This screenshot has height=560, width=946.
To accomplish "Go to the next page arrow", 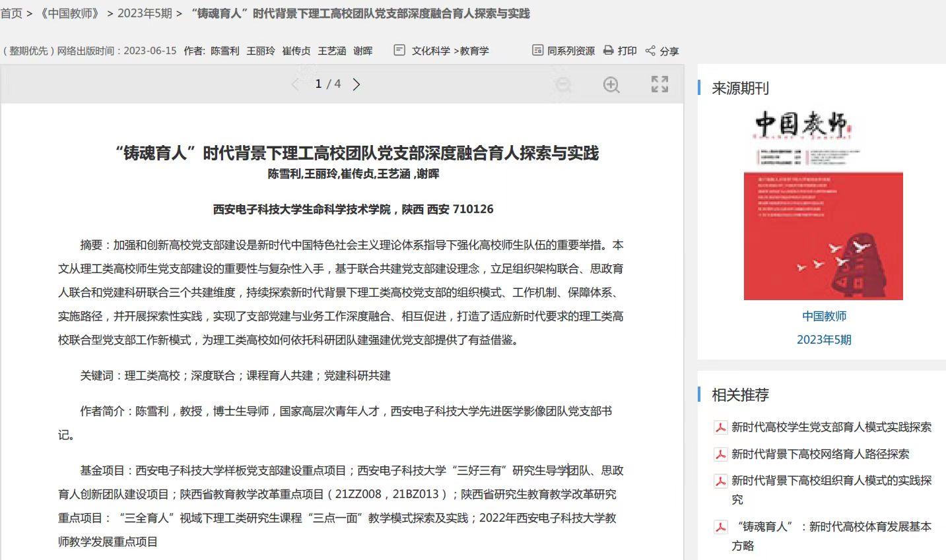I will tap(356, 84).
